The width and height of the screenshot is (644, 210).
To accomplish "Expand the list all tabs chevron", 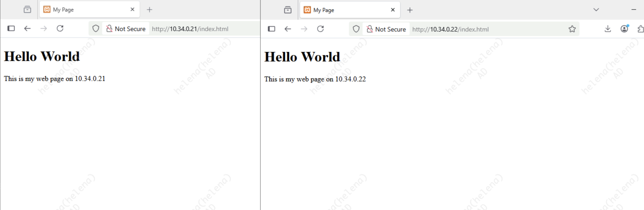I will click(596, 10).
